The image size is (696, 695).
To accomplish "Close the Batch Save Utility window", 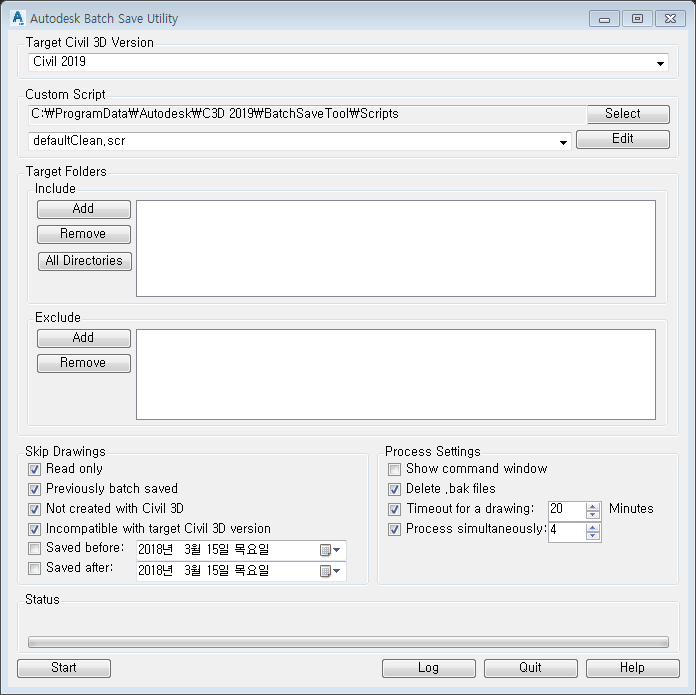I will [x=670, y=19].
